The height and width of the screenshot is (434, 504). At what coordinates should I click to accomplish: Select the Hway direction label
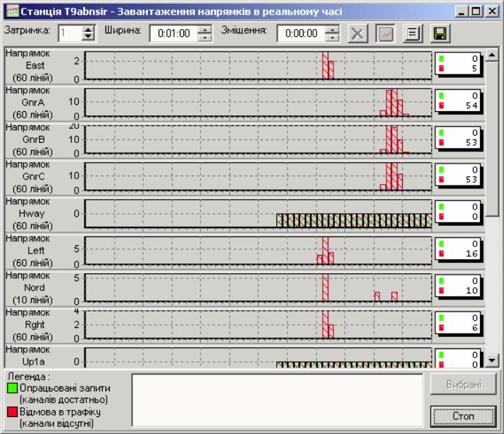pos(31,214)
